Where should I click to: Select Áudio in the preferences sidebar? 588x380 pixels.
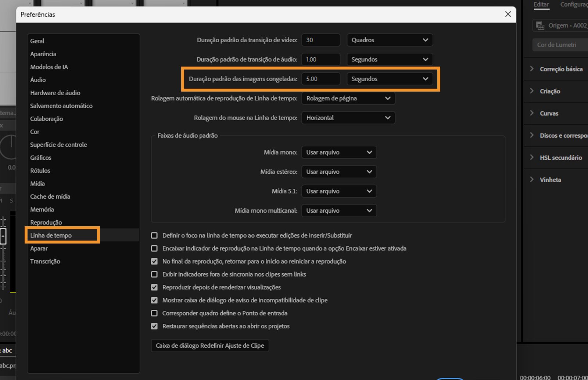click(x=37, y=80)
